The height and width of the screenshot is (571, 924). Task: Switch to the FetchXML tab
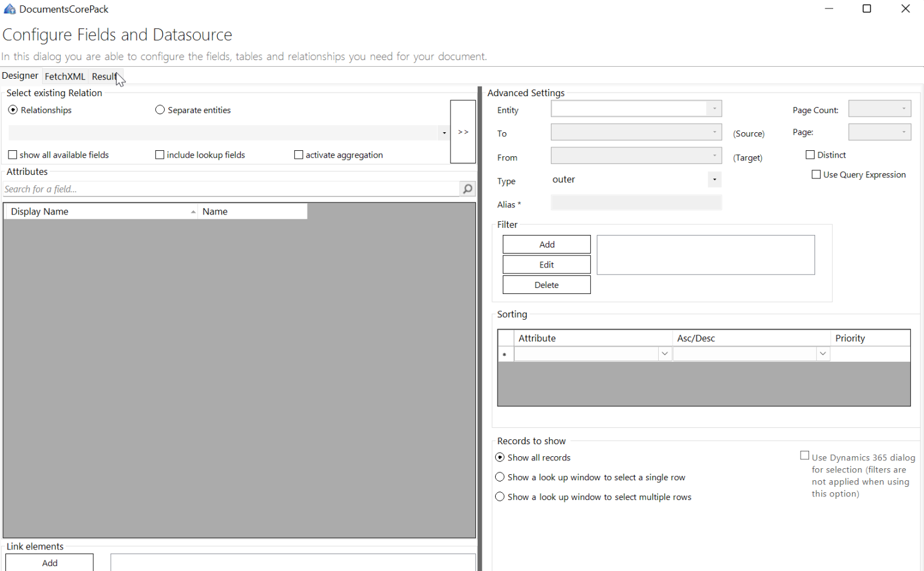(64, 76)
